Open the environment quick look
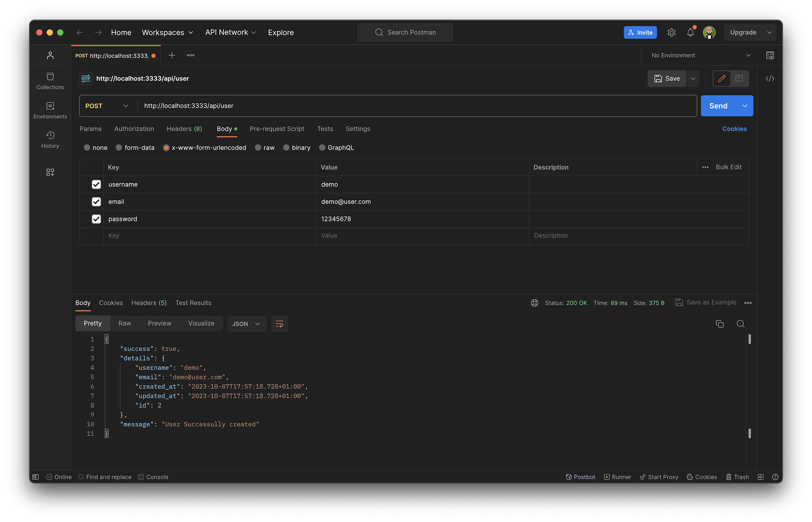 click(770, 55)
